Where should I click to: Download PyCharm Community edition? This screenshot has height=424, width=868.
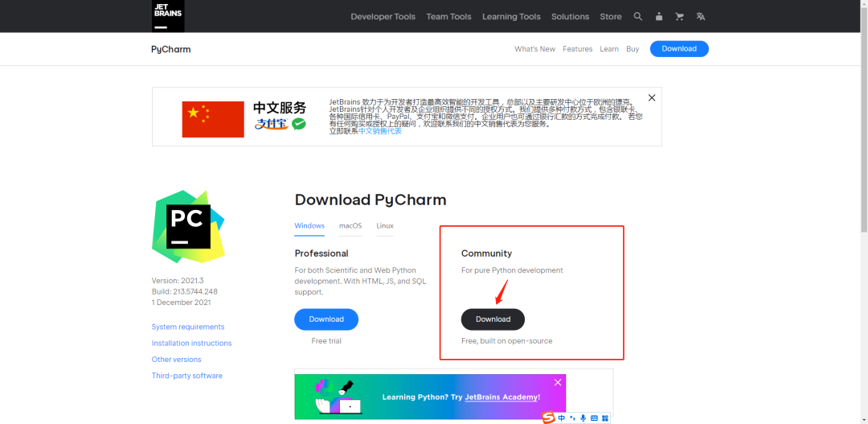click(493, 319)
